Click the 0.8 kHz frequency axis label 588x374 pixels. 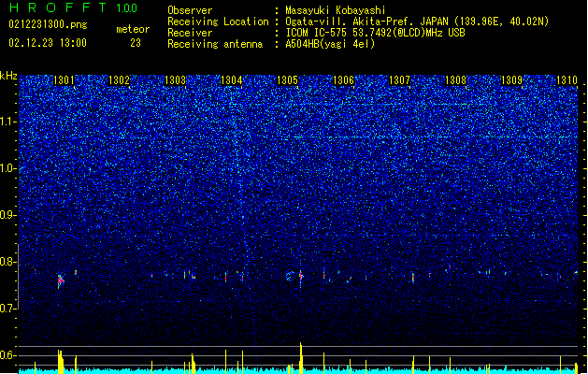[8, 262]
